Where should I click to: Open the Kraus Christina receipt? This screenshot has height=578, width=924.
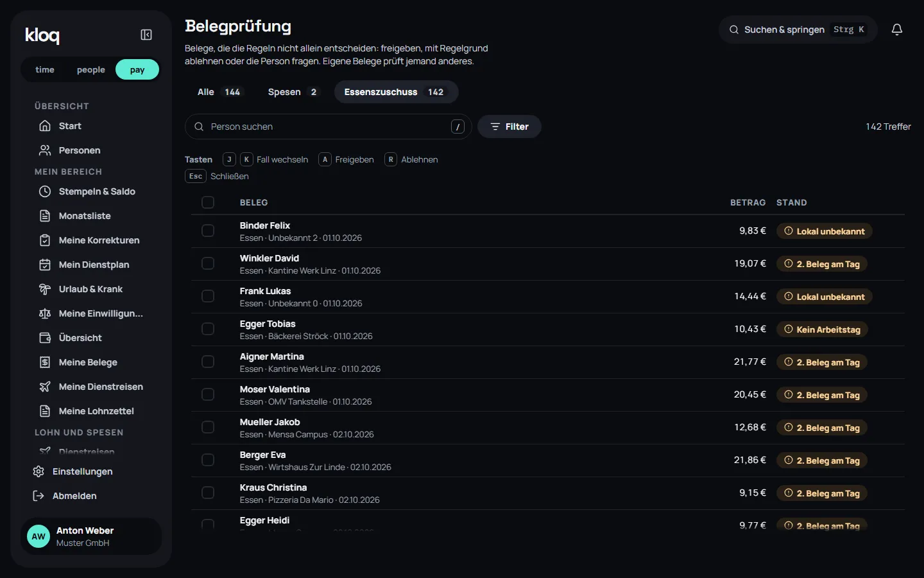tap(547, 493)
